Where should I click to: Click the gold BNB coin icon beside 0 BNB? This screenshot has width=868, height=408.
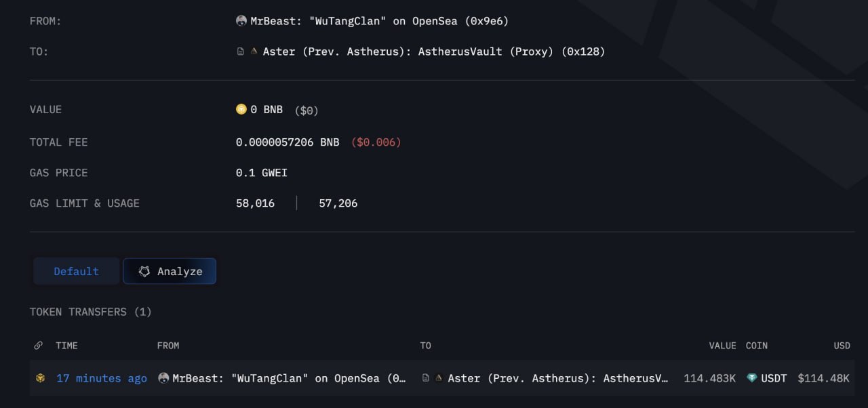[x=241, y=109]
